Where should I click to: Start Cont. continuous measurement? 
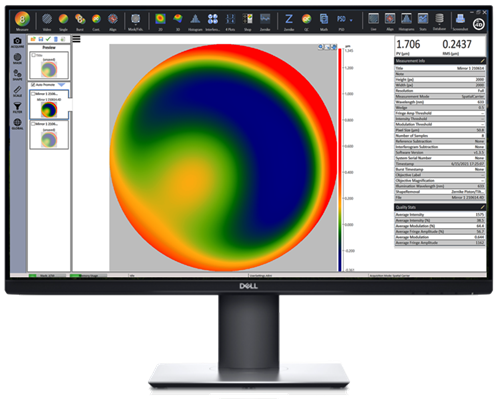[x=96, y=21]
